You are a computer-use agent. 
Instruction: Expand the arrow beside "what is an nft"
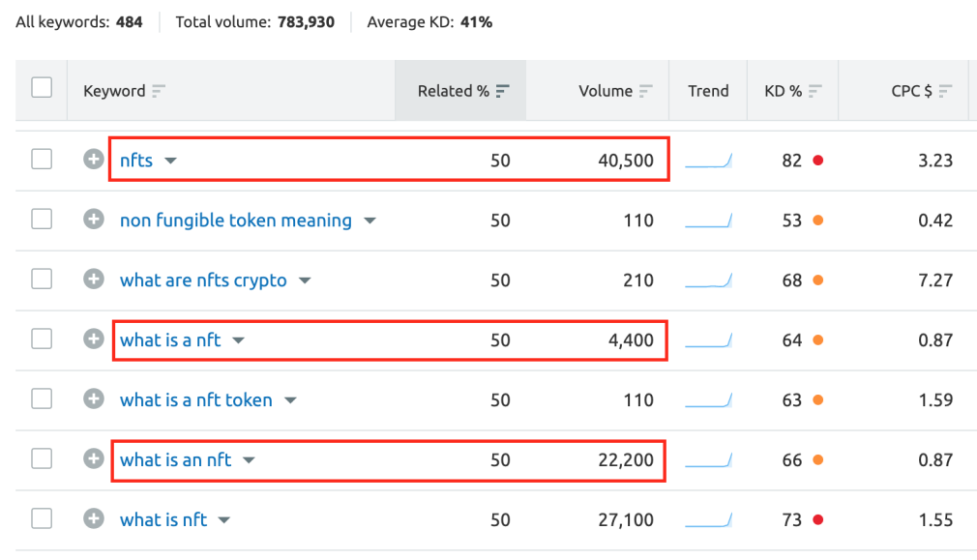(250, 460)
